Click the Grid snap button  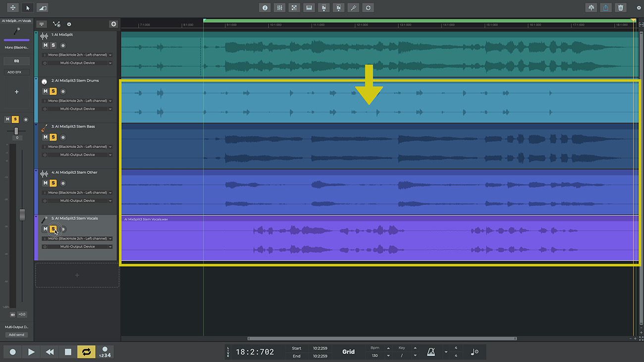[x=348, y=352]
